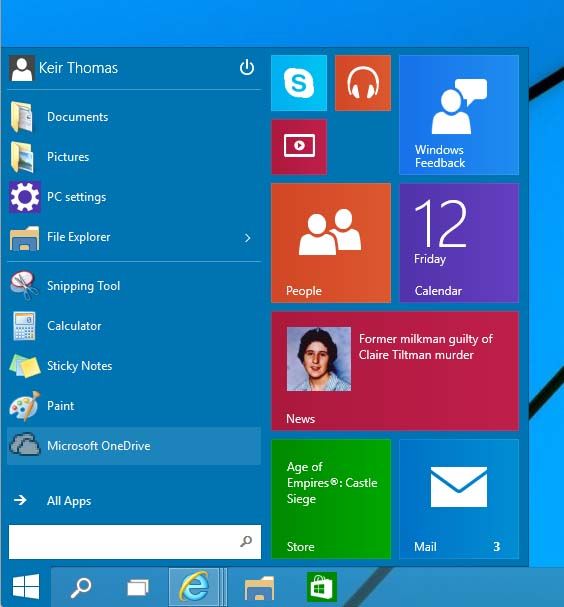Click the power button next to Keir Thomas
This screenshot has width=564, height=607.
click(247, 68)
